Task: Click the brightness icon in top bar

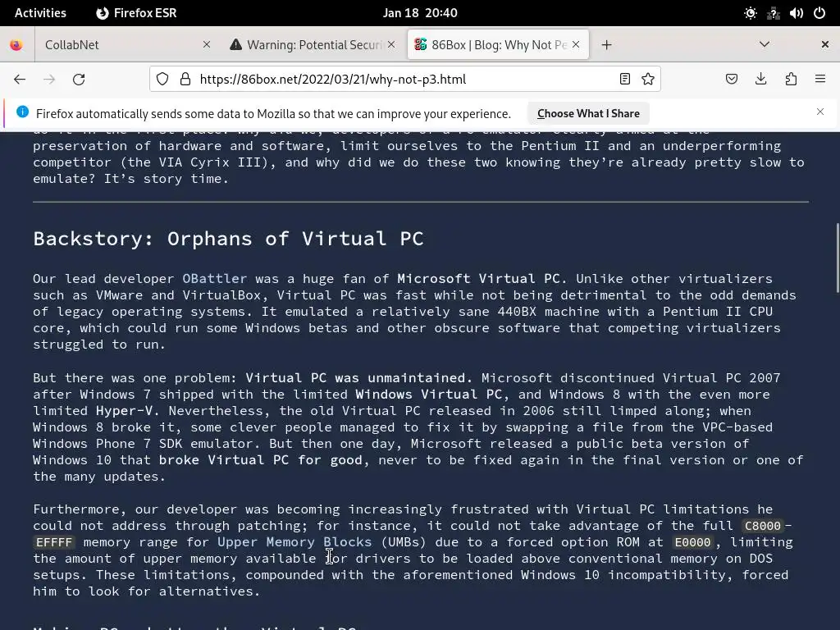Action: pyautogui.click(x=751, y=13)
